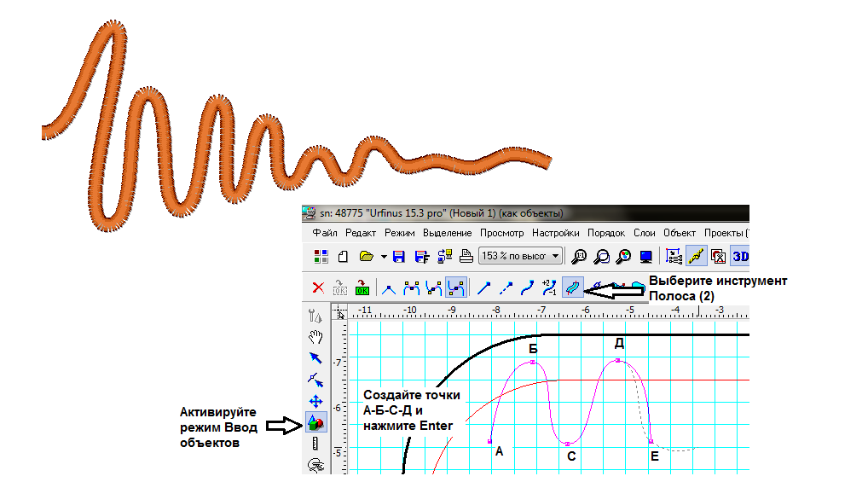Save with the blue floppy icon
The height and width of the screenshot is (482, 868).
(398, 257)
